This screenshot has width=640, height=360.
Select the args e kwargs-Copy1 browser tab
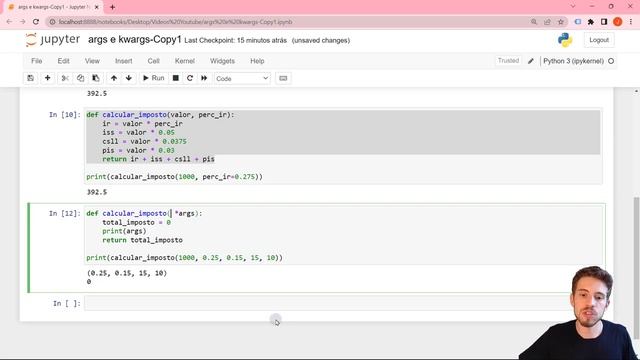coord(53,7)
